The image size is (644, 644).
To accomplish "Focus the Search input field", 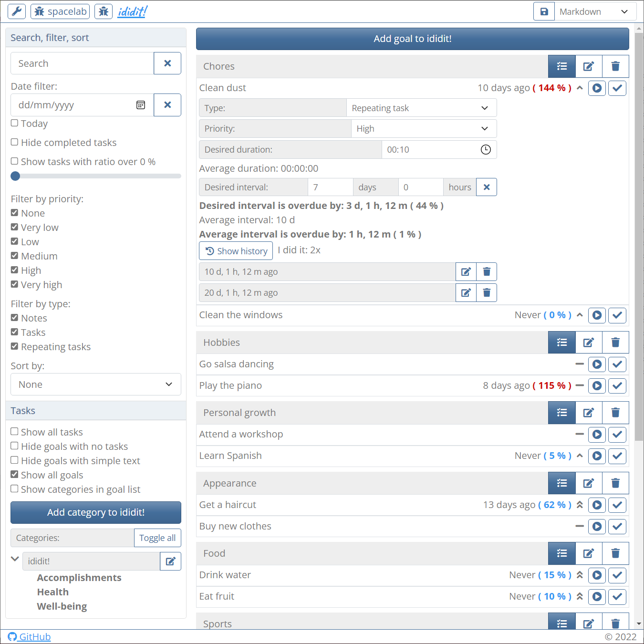I will tap(82, 63).
